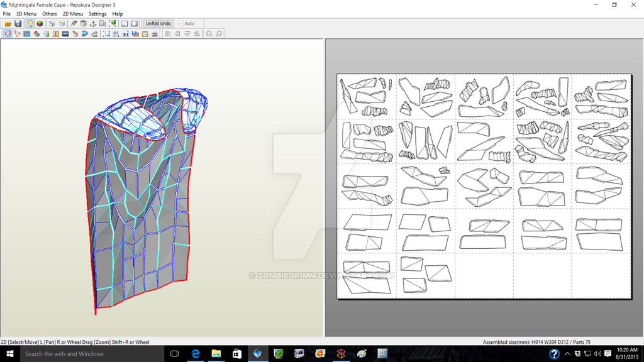Click the '2D [Select/Move]' status bar hint text

tap(75, 342)
